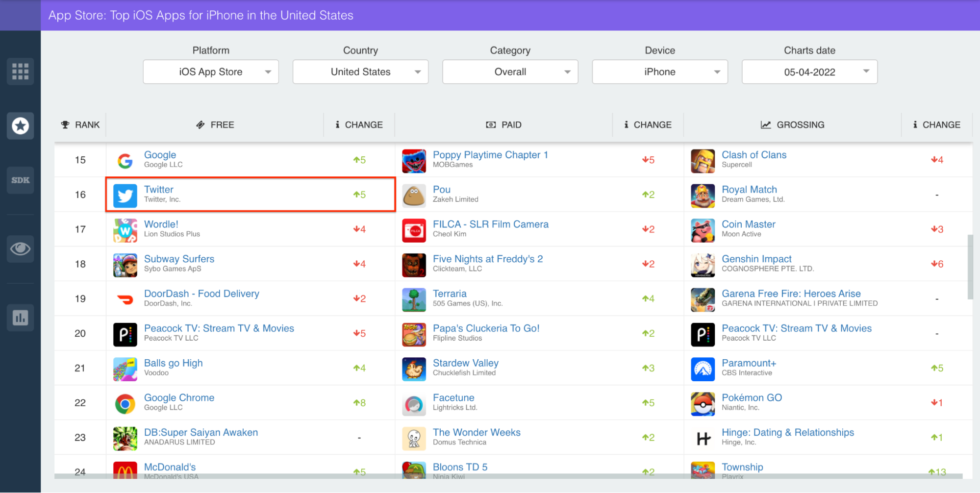Open the Garena Free Fire: Heroes Arise link
Viewport: 980px width, 493px height.
[791, 294]
